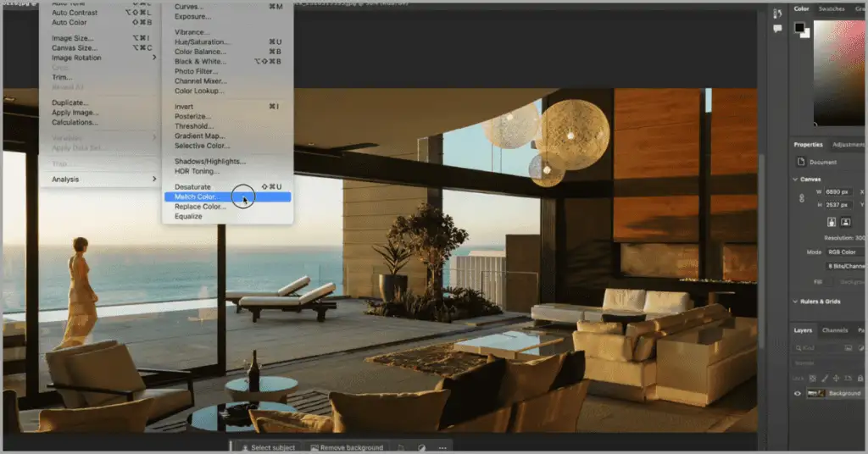Choose Duplicate from the Image menu

pos(103,102)
